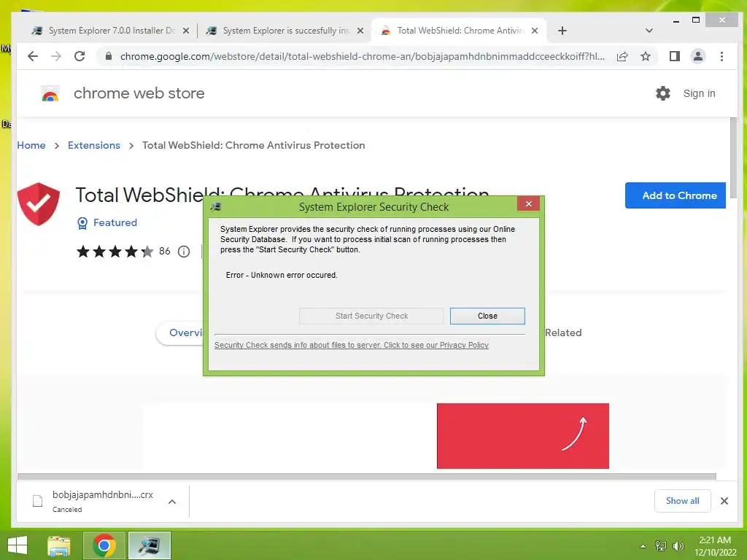The image size is (747, 560).
Task: Click the red promotional screenshot thumbnail
Action: click(522, 436)
